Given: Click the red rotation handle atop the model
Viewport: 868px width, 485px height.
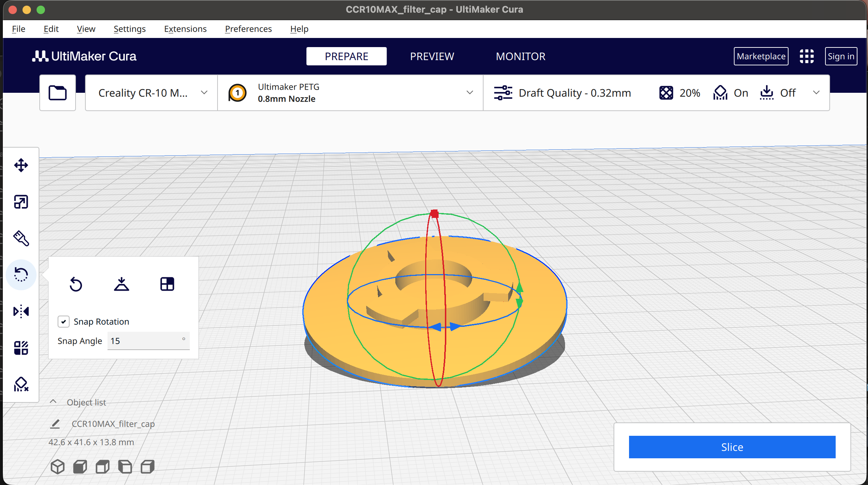Looking at the screenshot, I should tap(434, 214).
